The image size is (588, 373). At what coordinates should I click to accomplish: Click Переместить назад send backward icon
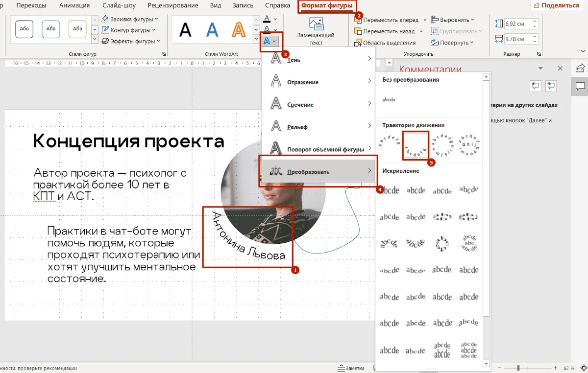point(358,31)
